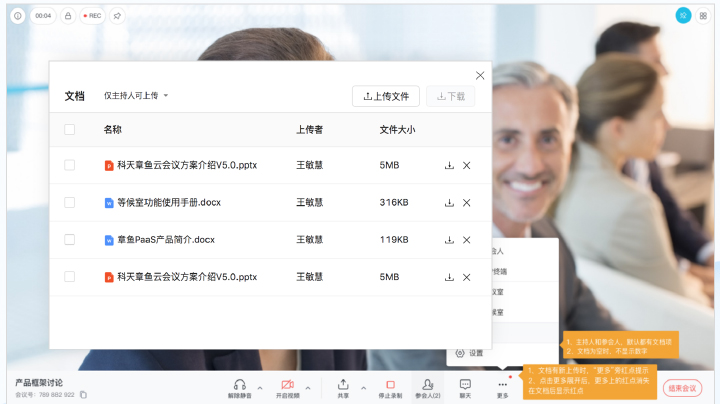Tick the select-all checkbox in header
The image size is (720, 404).
point(69,129)
